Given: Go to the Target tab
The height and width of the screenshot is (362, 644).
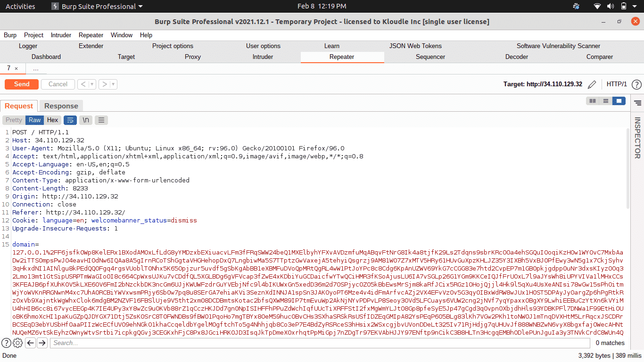Looking at the screenshot, I should click(x=126, y=57).
